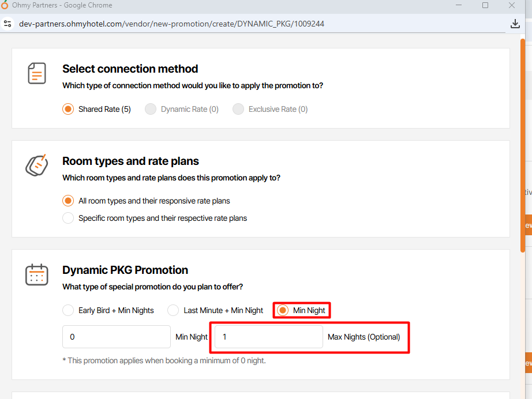Select the Dynamic Rate (0) radio option
The width and height of the screenshot is (532, 399).
tap(151, 109)
